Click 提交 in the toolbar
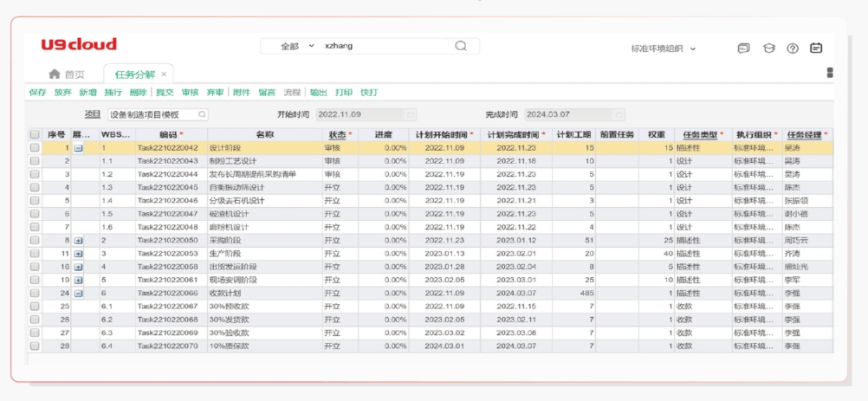This screenshot has width=868, height=401. [165, 93]
